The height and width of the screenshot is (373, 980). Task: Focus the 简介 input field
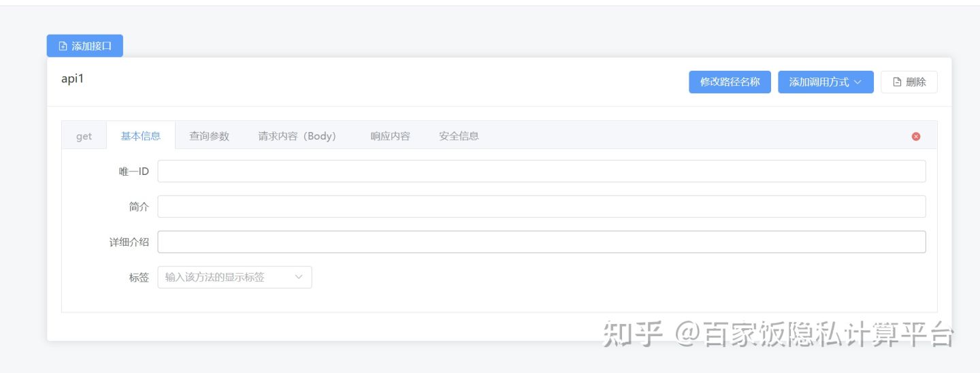pos(542,207)
